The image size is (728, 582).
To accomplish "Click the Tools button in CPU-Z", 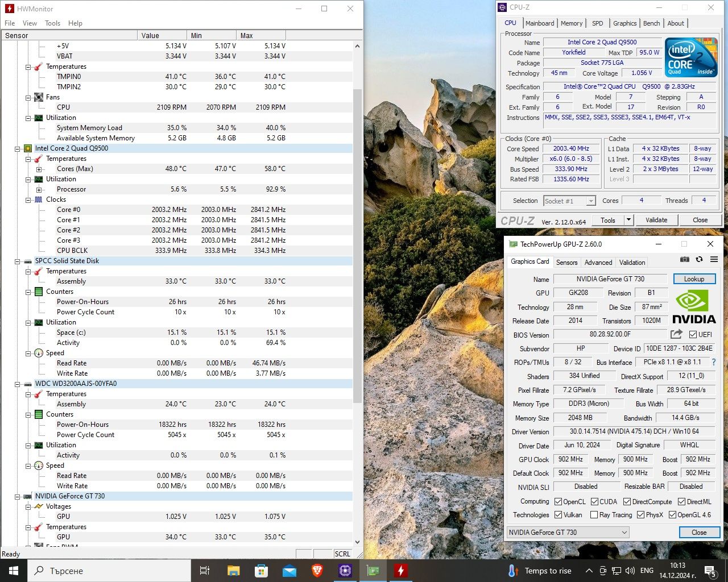I will 608,220.
